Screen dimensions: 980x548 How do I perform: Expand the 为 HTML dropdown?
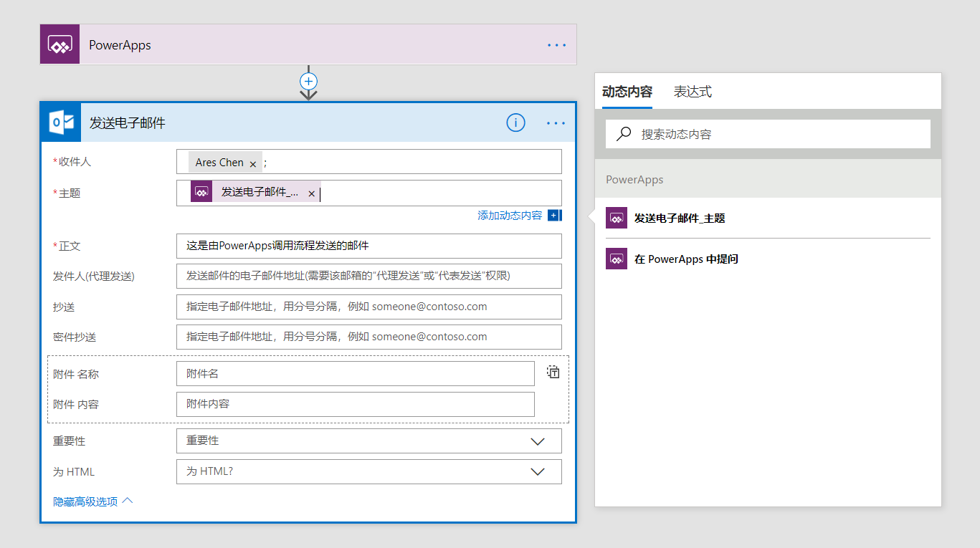538,472
